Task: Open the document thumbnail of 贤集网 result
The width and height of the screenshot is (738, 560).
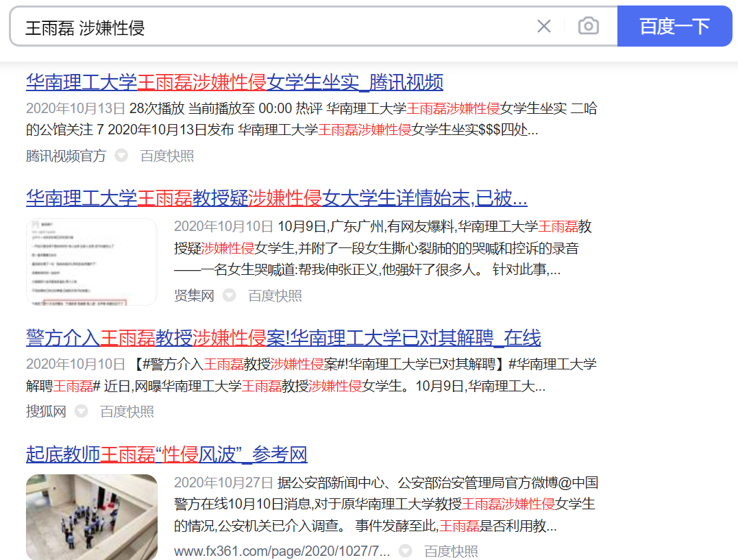Action: pos(92,262)
